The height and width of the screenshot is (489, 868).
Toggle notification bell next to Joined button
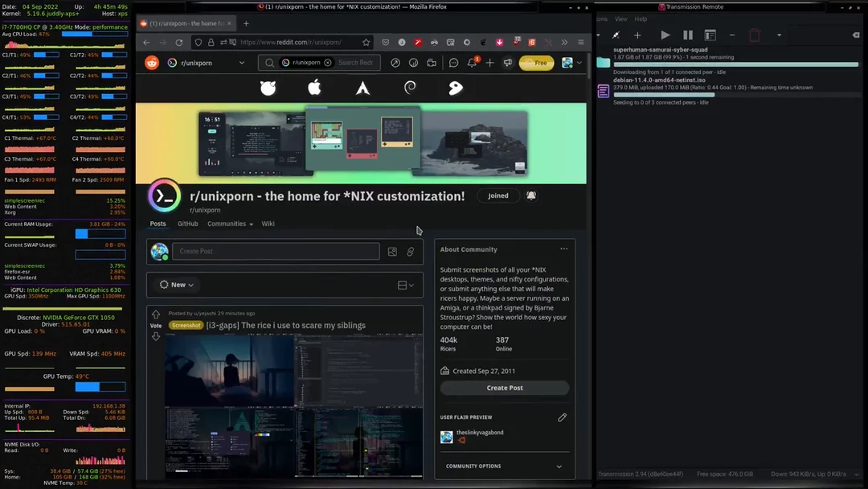point(531,195)
